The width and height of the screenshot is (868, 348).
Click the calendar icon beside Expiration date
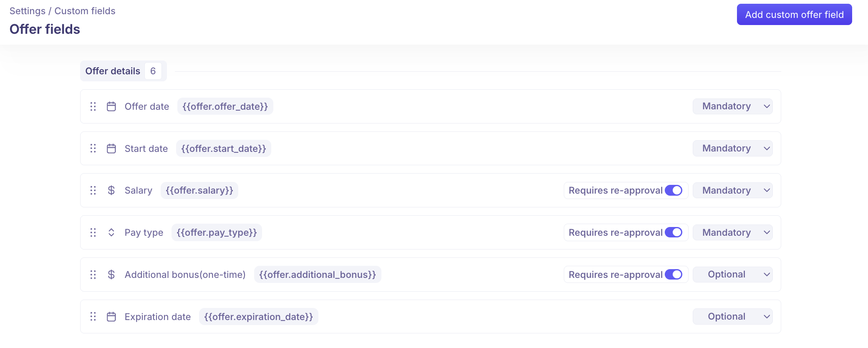point(111,317)
